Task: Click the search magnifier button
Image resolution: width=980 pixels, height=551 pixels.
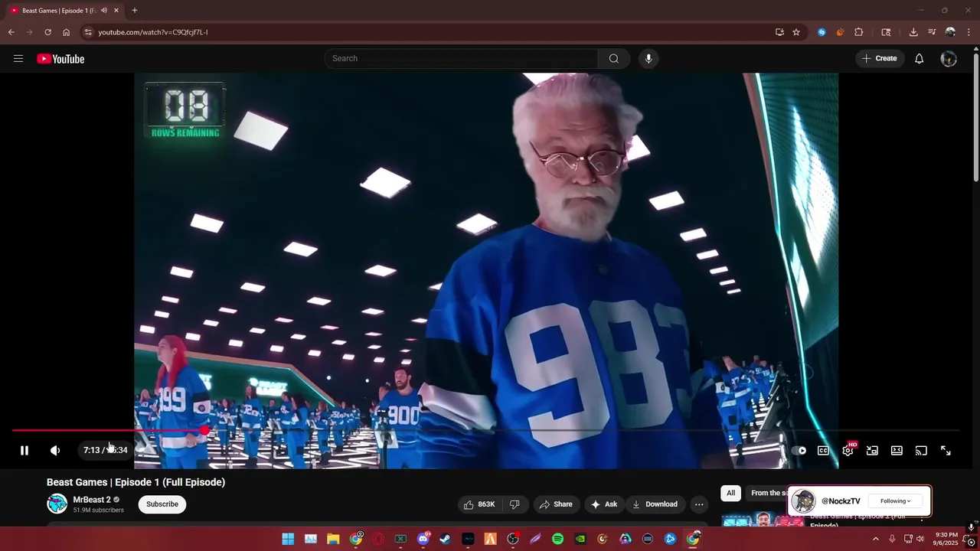Action: coord(614,59)
